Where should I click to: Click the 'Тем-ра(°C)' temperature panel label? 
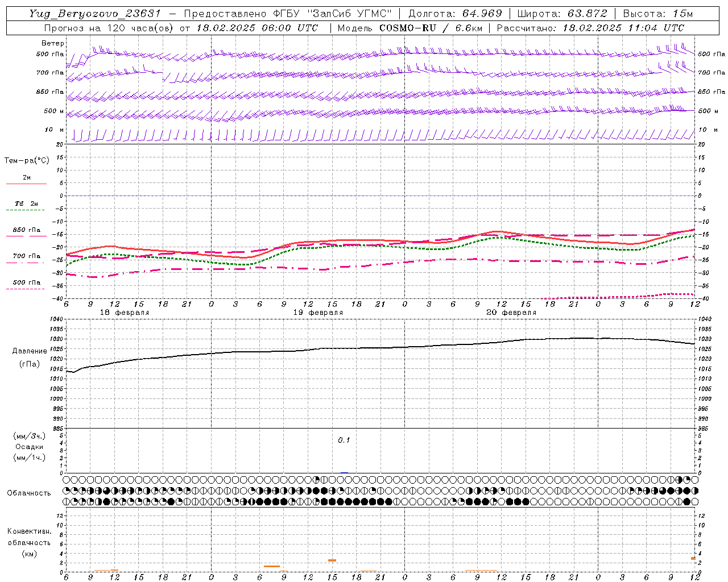[x=27, y=161]
